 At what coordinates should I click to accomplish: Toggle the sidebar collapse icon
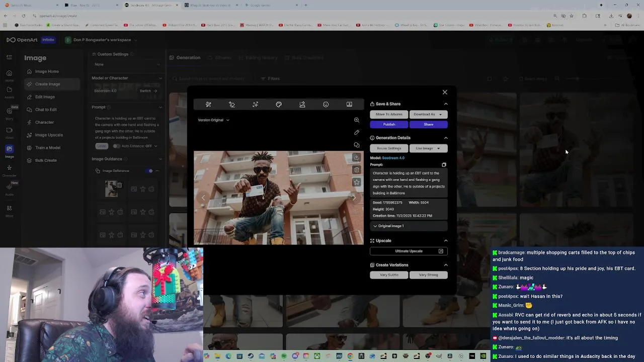(9, 57)
